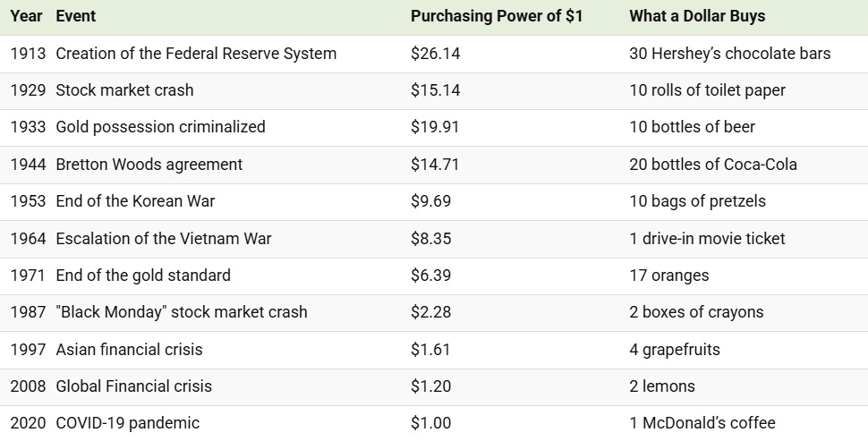
Task: Select the Gold possession criminalized cell
Action: (x=160, y=127)
